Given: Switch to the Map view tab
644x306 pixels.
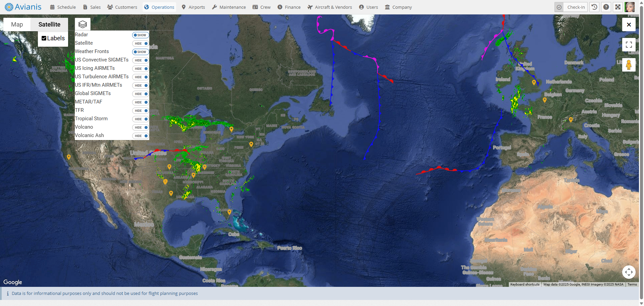Looking at the screenshot, I should (x=17, y=25).
